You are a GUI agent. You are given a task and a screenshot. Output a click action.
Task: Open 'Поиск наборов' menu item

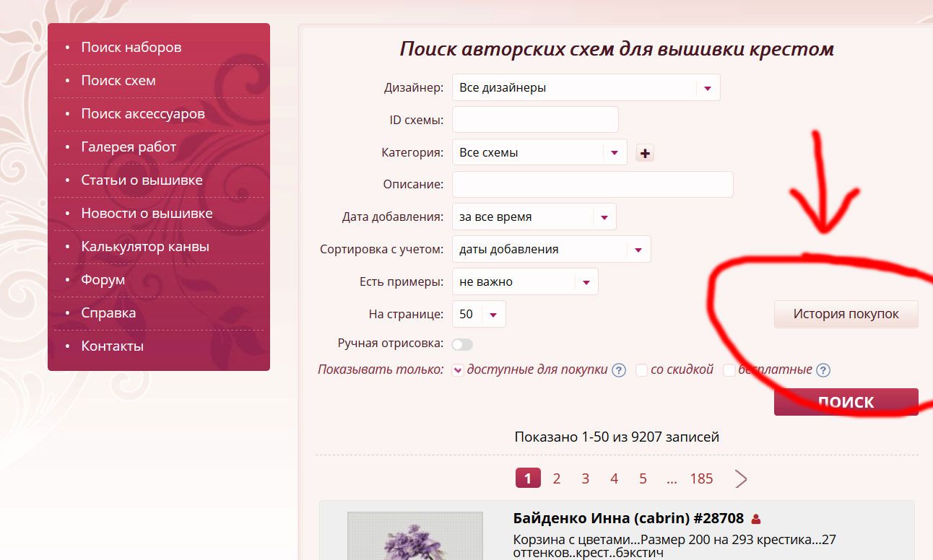[131, 48]
